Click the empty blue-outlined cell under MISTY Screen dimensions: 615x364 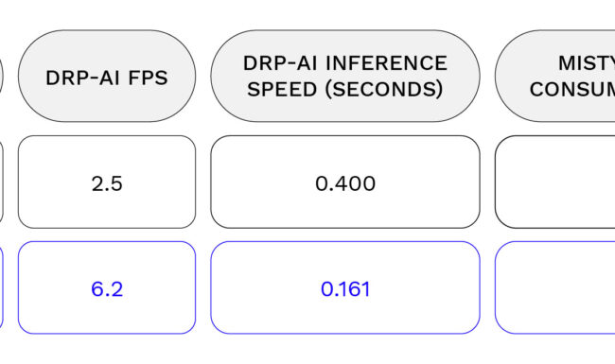tap(555, 287)
